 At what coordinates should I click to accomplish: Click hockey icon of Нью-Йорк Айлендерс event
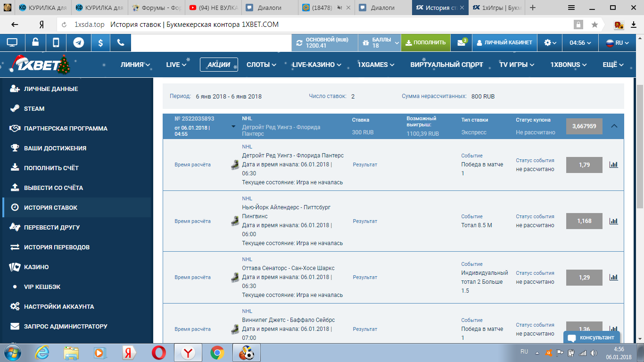tap(235, 221)
